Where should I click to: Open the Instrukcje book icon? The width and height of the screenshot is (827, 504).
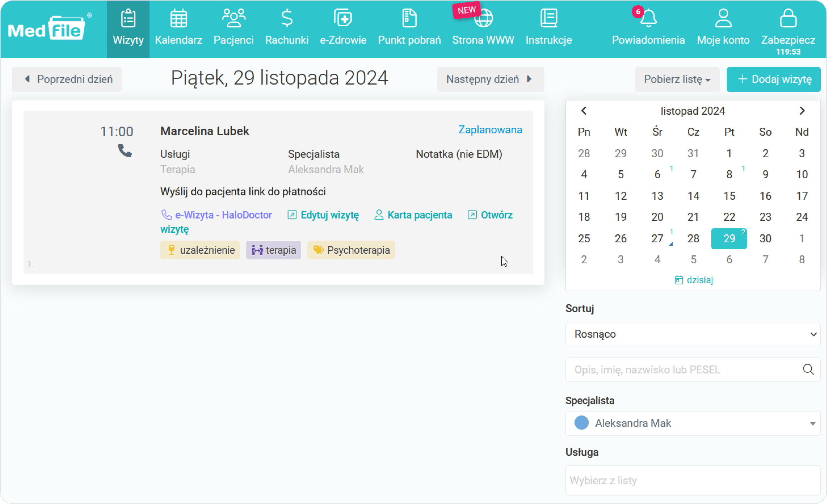549,18
